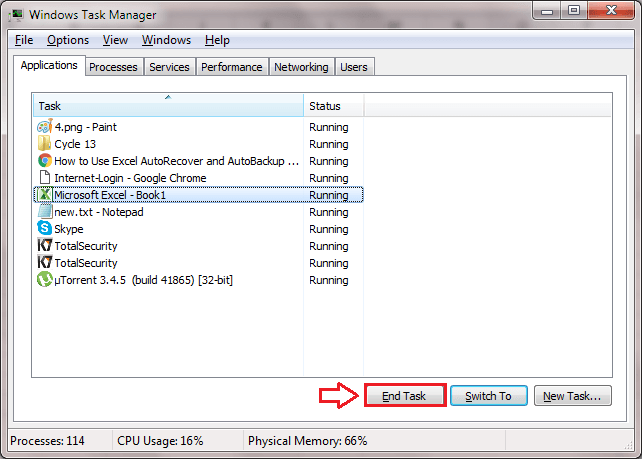
Task: Select Microsoft Excel - Book1 task
Action: click(198, 195)
